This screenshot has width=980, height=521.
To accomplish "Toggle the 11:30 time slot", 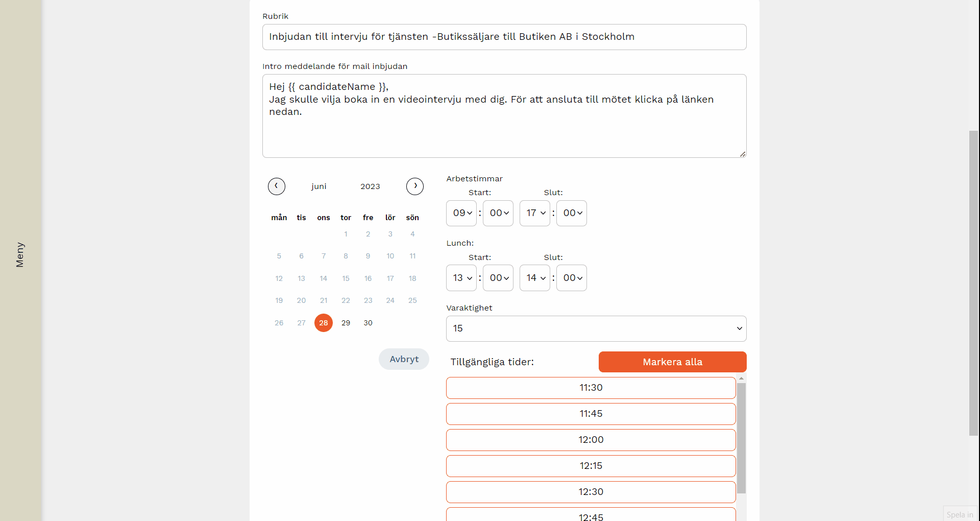I will pyautogui.click(x=591, y=388).
